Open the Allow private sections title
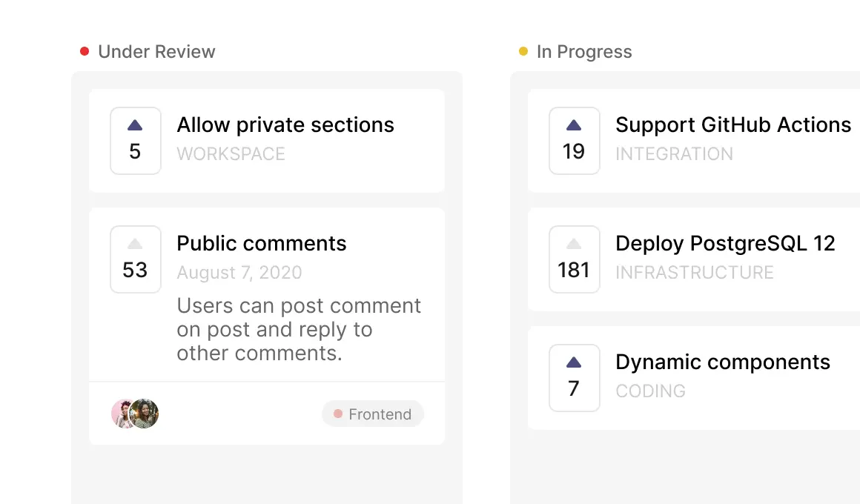Image resolution: width=860 pixels, height=504 pixels. [x=285, y=125]
